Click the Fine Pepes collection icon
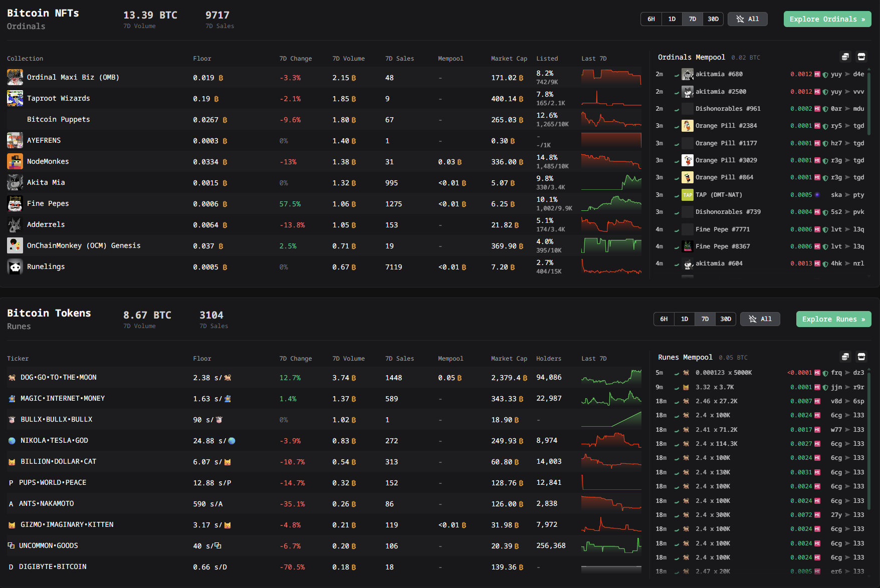The image size is (880, 588). pos(15,203)
